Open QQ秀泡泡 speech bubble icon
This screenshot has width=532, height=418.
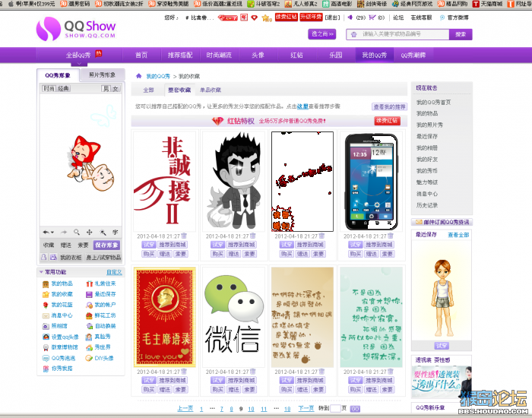[x=46, y=358]
